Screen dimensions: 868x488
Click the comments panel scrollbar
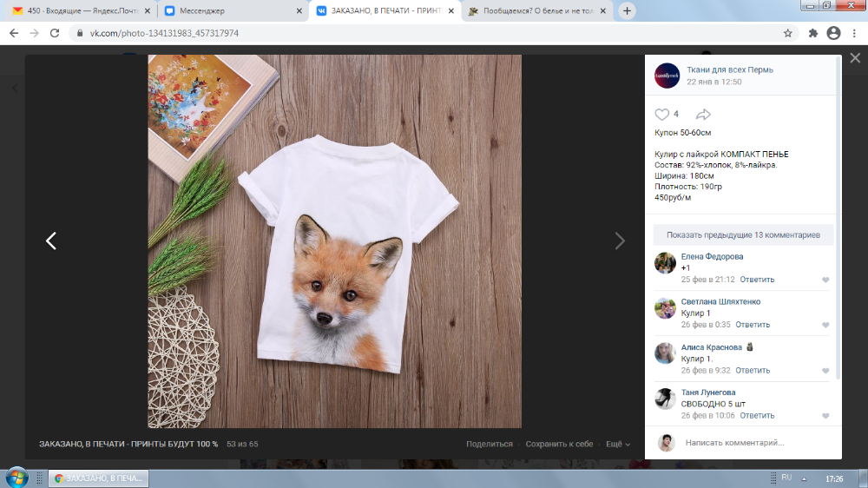pos(838,217)
